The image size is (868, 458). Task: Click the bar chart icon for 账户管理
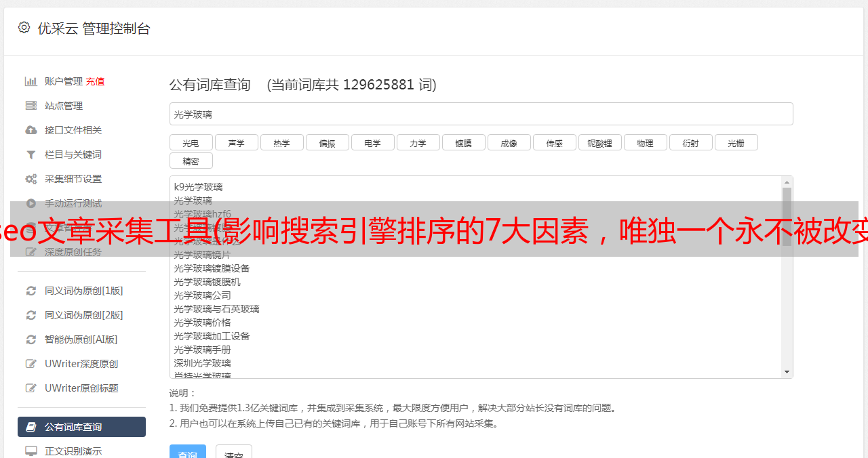pos(31,81)
